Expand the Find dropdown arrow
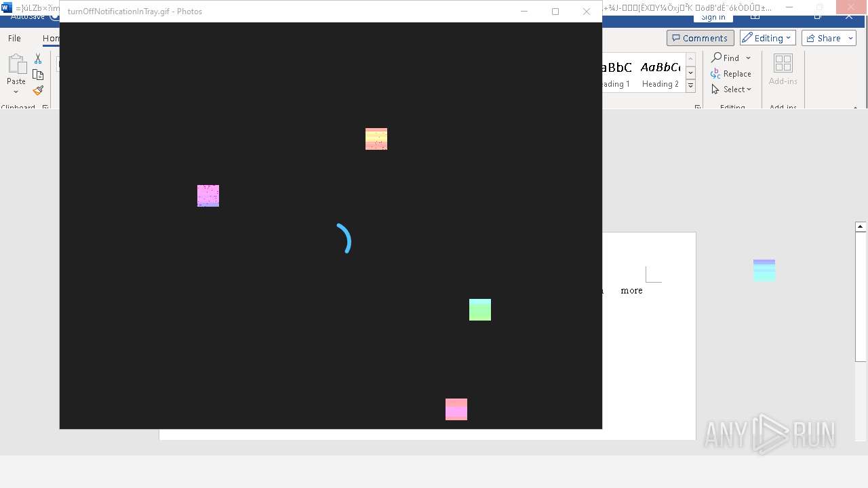The width and height of the screenshot is (868, 488). click(x=748, y=58)
